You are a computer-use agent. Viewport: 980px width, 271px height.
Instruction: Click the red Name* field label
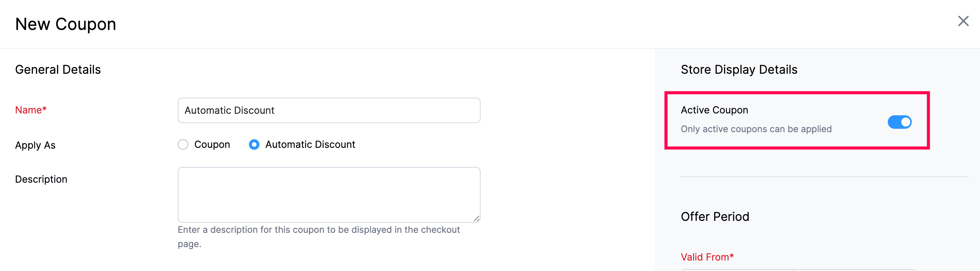click(x=31, y=110)
